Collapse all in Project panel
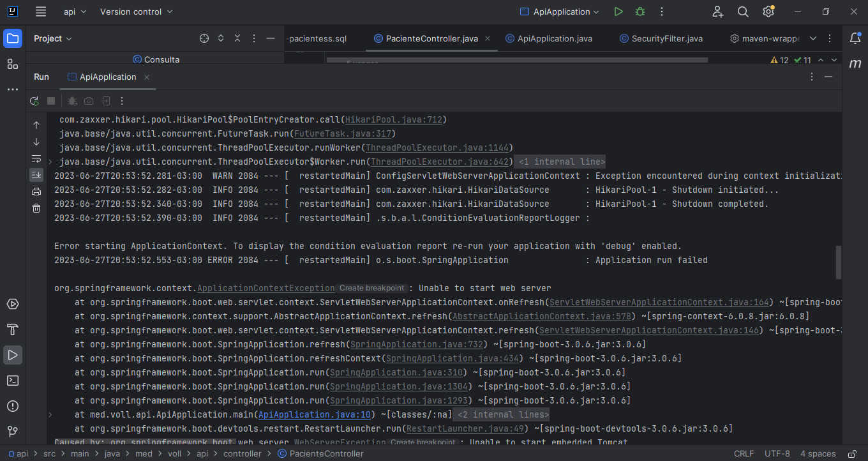 coord(237,38)
